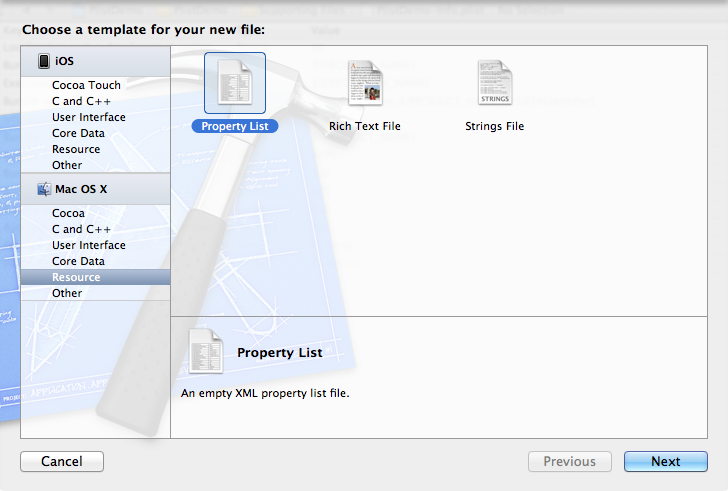This screenshot has height=491, width=728.
Task: Select Core Data under iOS section
Action: pos(78,133)
